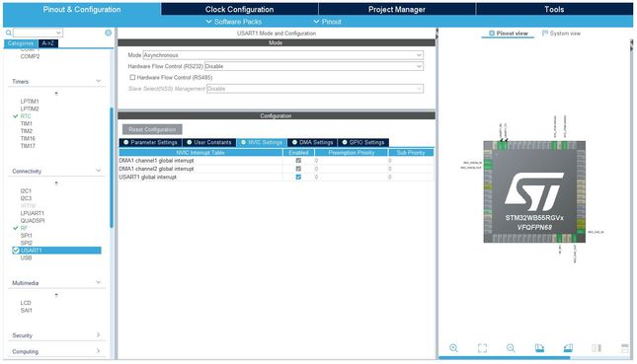Open Hardware Flow Control (RS232) dropdown
The height and width of the screenshot is (364, 637).
point(314,66)
